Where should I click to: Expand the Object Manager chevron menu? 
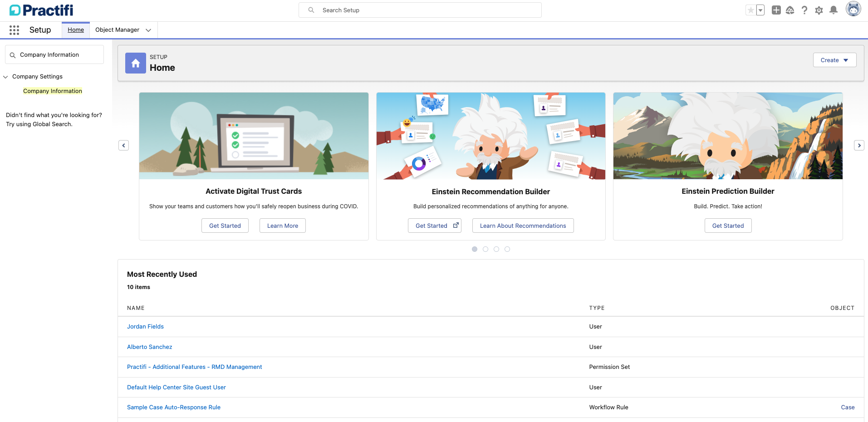pos(148,30)
